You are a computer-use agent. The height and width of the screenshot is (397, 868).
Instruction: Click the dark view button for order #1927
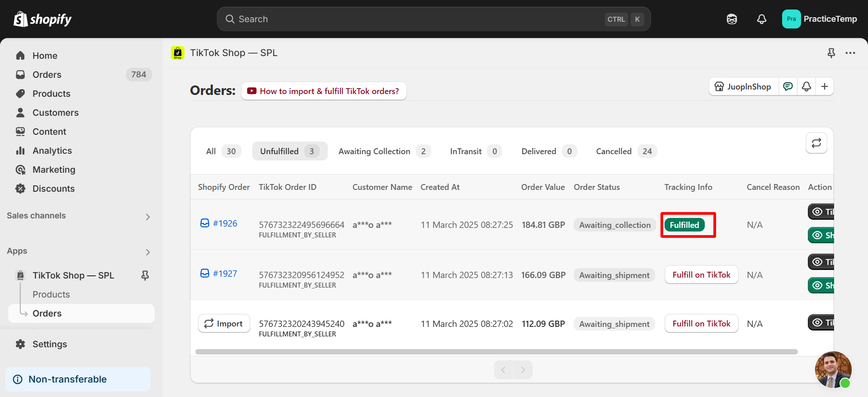click(821, 262)
